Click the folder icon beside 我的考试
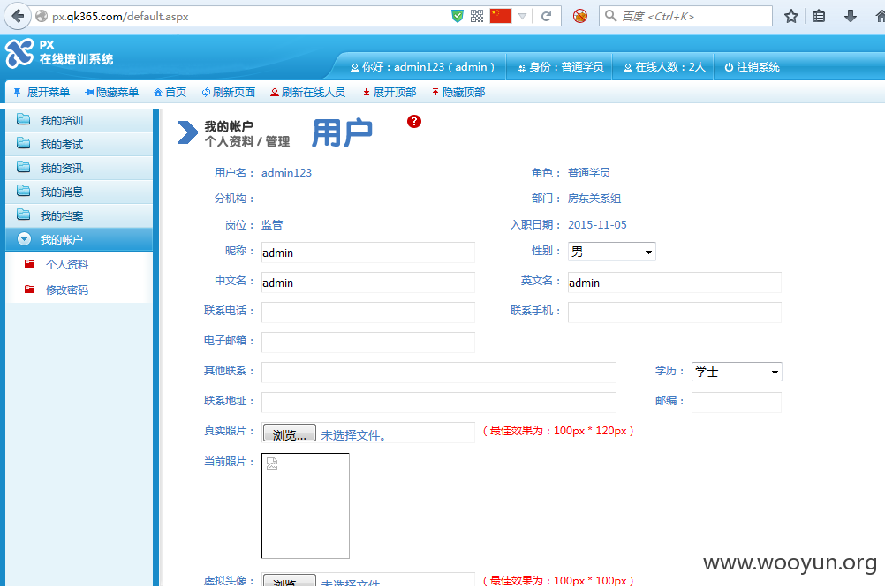The height and width of the screenshot is (588, 885). pyautogui.click(x=24, y=143)
